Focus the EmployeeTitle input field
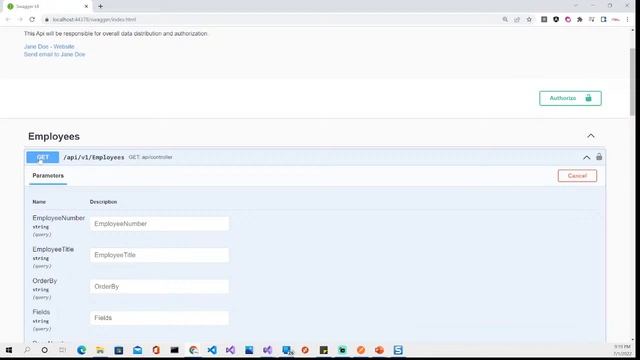The width and height of the screenshot is (640, 360). point(159,255)
